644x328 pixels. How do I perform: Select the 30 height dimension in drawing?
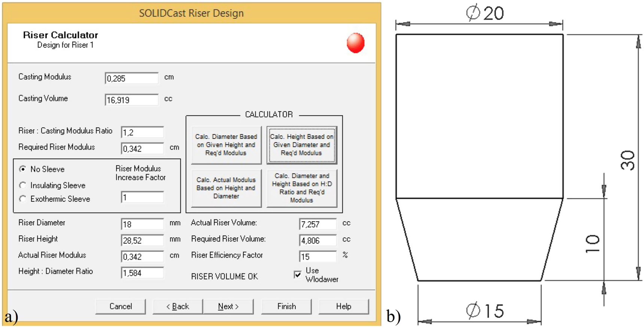pyautogui.click(x=628, y=160)
